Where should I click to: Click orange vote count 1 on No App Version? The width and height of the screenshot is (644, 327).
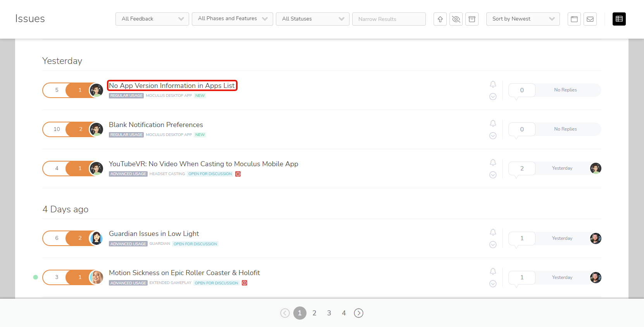[x=80, y=90]
